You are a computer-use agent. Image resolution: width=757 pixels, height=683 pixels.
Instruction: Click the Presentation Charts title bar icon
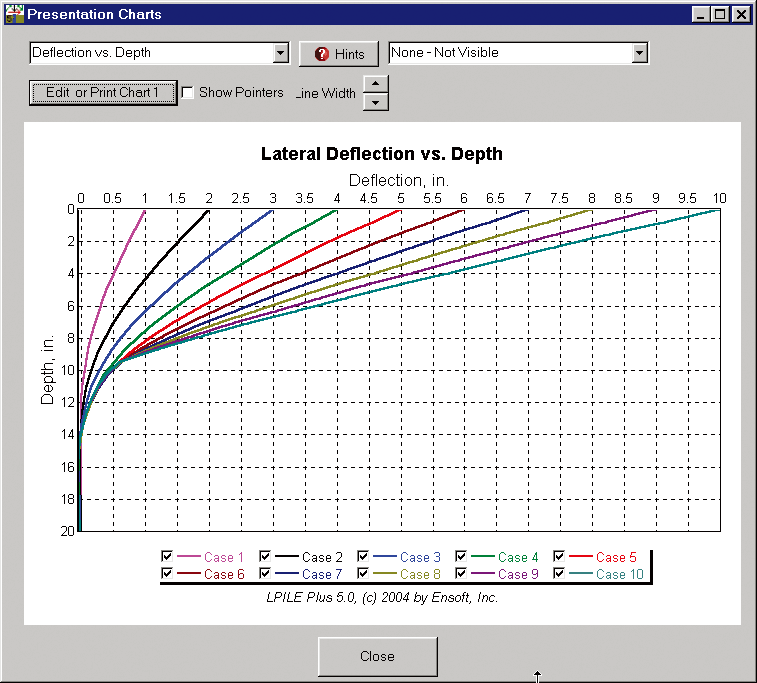pyautogui.click(x=13, y=14)
